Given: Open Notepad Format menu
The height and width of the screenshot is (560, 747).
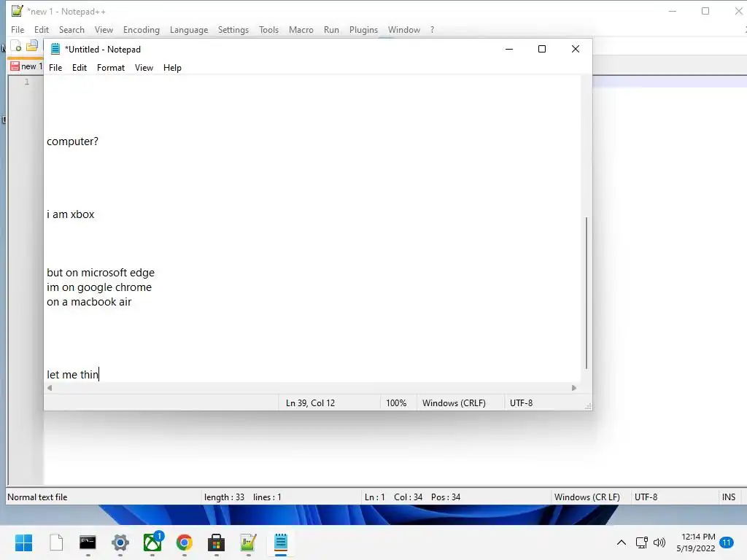Looking at the screenshot, I should [x=111, y=68].
